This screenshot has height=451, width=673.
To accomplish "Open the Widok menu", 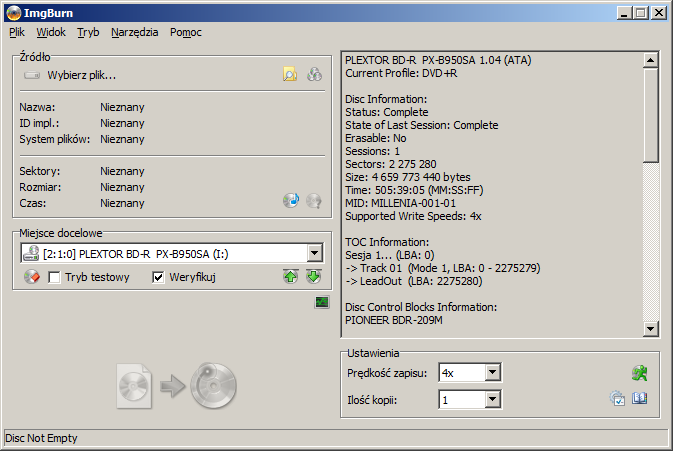I will point(51,32).
